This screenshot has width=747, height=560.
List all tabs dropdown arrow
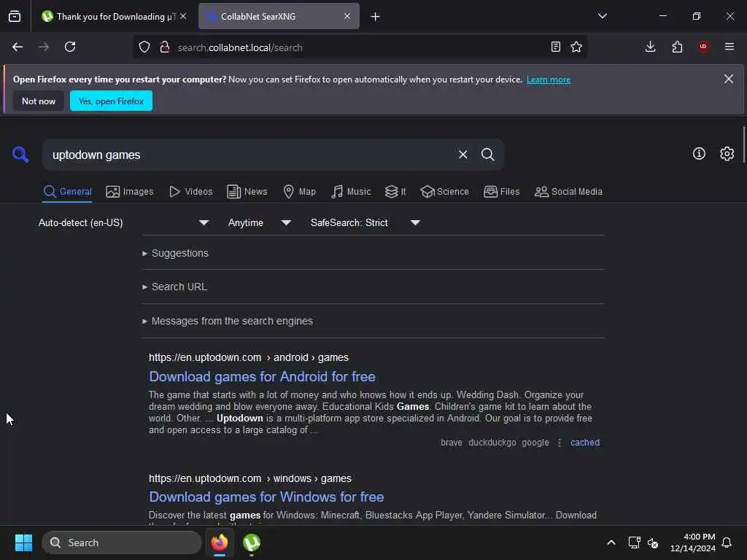pyautogui.click(x=603, y=16)
